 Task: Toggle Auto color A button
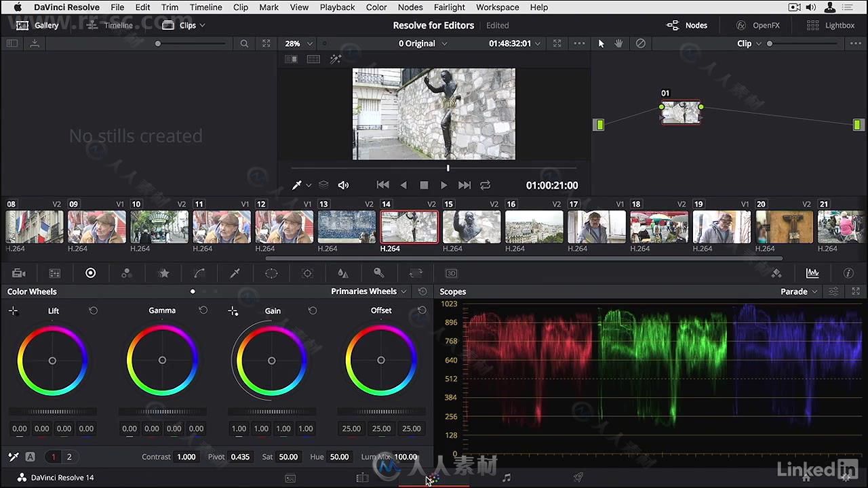pos(30,457)
